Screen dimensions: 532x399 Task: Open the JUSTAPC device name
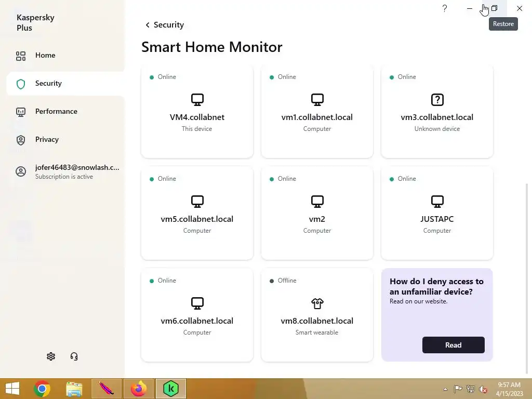click(437, 219)
